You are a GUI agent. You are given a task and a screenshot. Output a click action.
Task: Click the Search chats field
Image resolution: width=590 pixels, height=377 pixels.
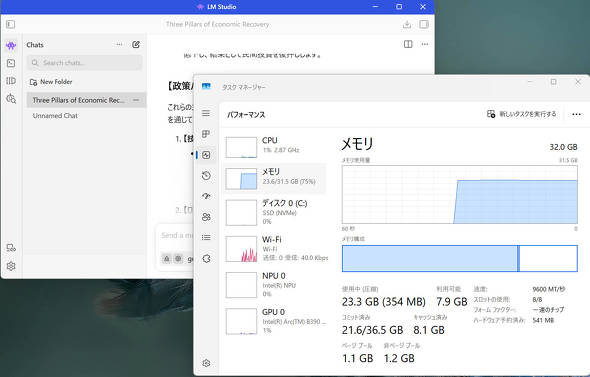[84, 63]
